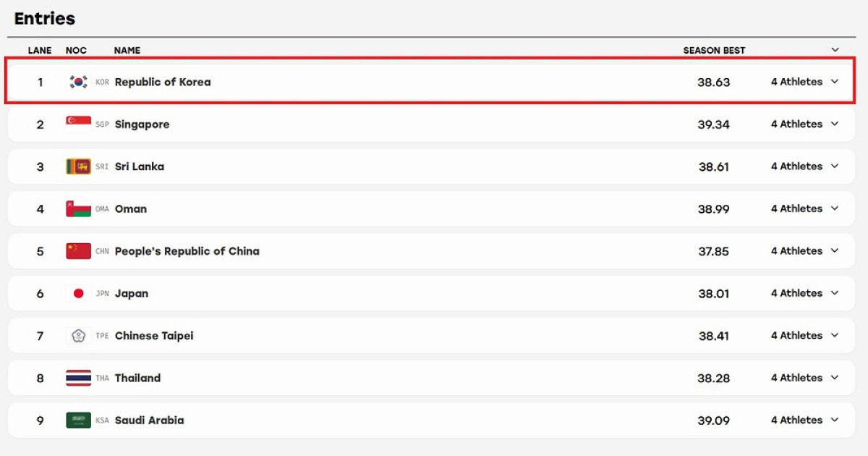
Task: Click the Chinese Taipei flag icon
Action: click(x=78, y=336)
